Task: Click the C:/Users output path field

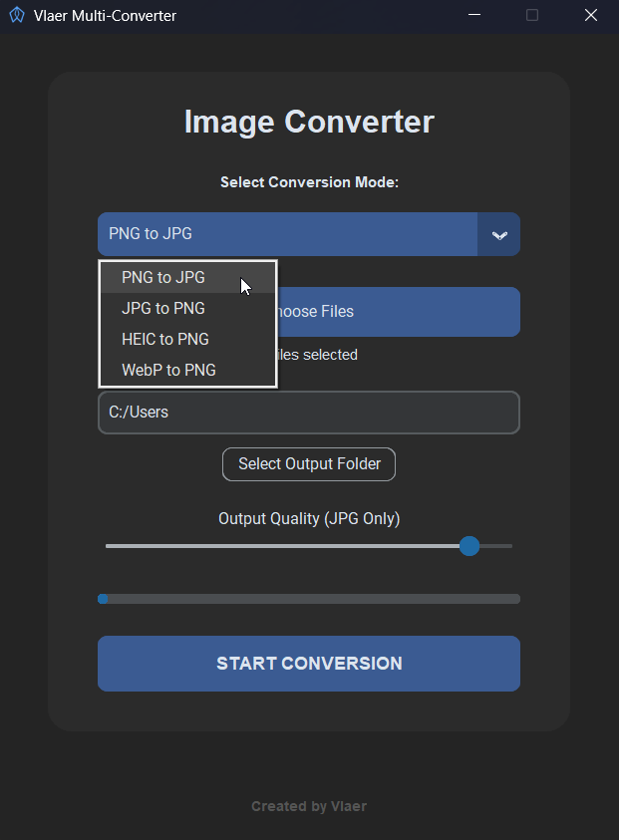Action: (x=309, y=412)
